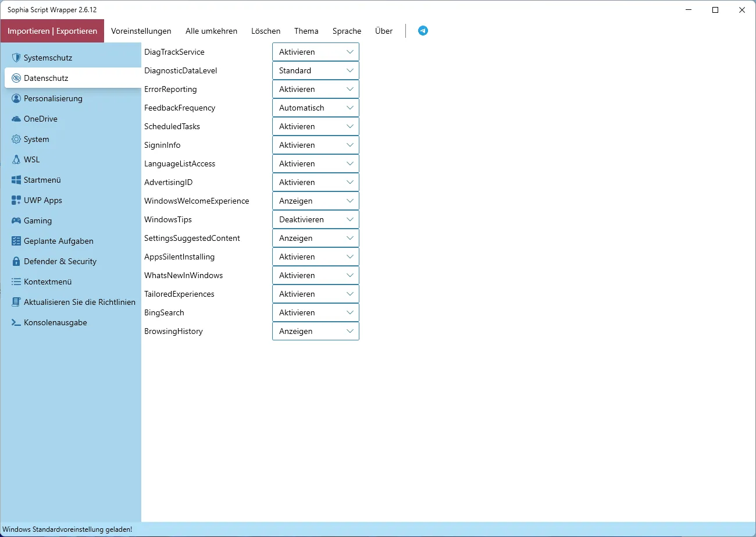This screenshot has width=756, height=537.
Task: Expand the BingSearch dropdown
Action: pos(316,312)
